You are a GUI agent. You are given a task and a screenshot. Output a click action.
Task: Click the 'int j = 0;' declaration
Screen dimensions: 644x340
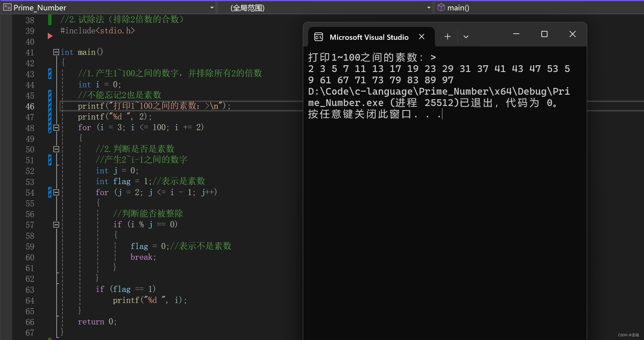(117, 171)
